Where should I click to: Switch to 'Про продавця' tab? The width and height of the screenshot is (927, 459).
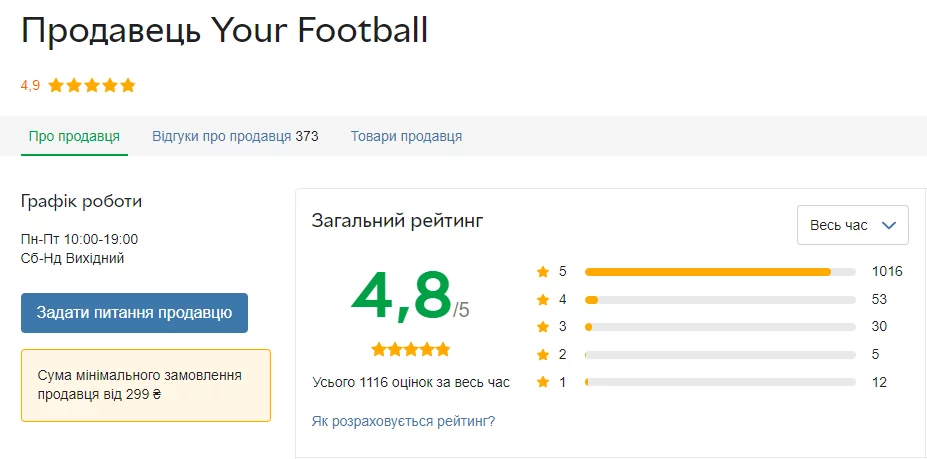pyautogui.click(x=74, y=136)
